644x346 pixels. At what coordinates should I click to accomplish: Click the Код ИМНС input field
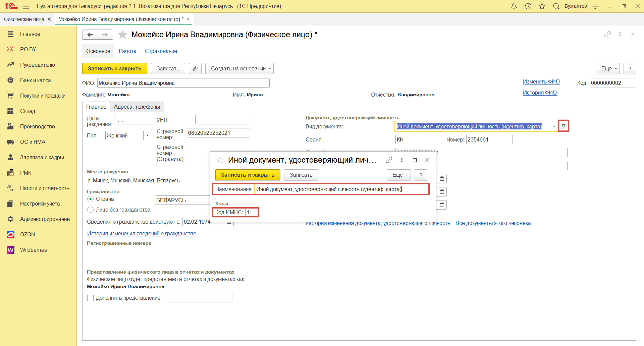pyautogui.click(x=251, y=212)
